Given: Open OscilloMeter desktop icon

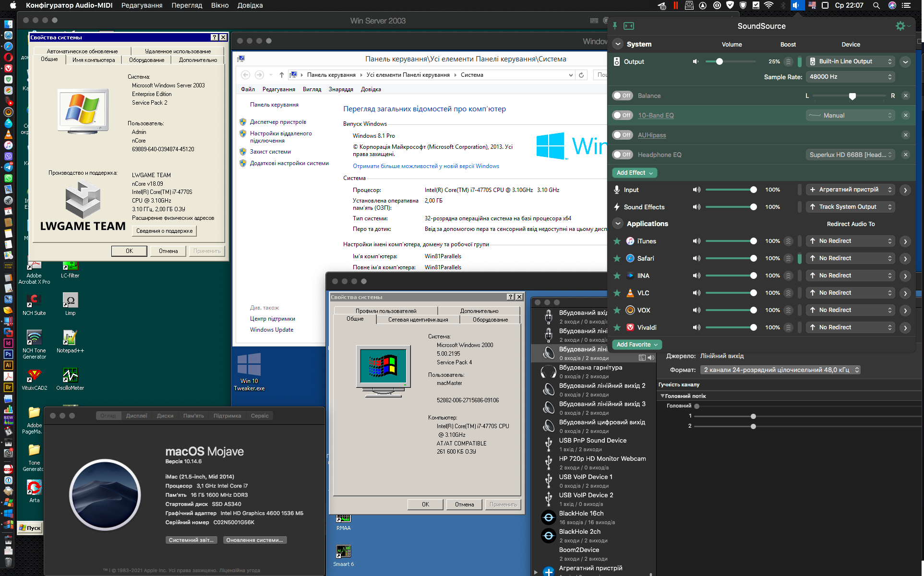Looking at the screenshot, I should [x=70, y=379].
